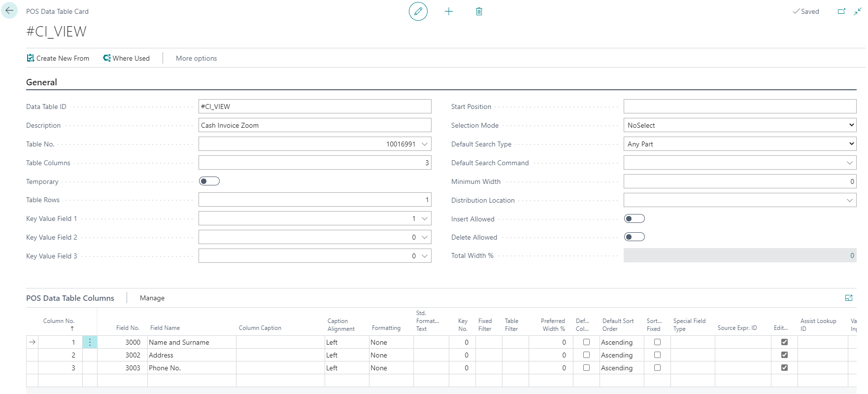The image size is (868, 394).
Task: Enable the Insert Allowed switch
Action: click(x=634, y=219)
